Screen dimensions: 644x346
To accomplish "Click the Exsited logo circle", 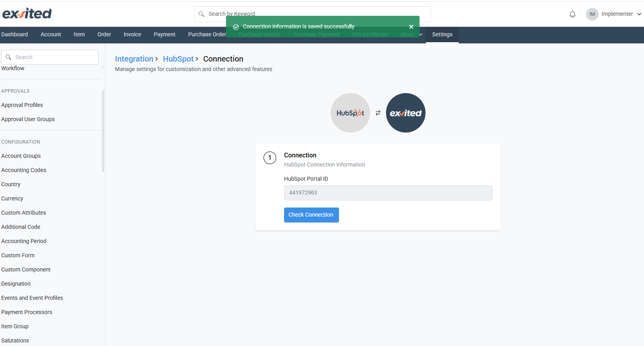I will [406, 113].
